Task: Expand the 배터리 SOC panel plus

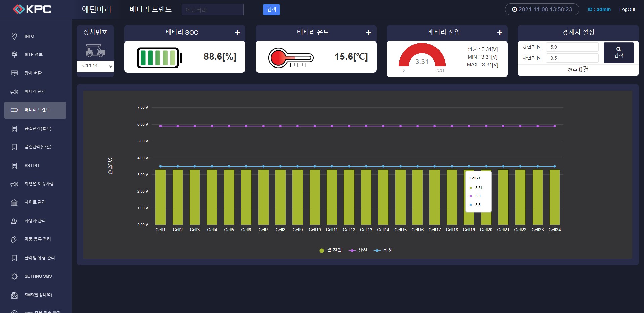Action: point(237,33)
